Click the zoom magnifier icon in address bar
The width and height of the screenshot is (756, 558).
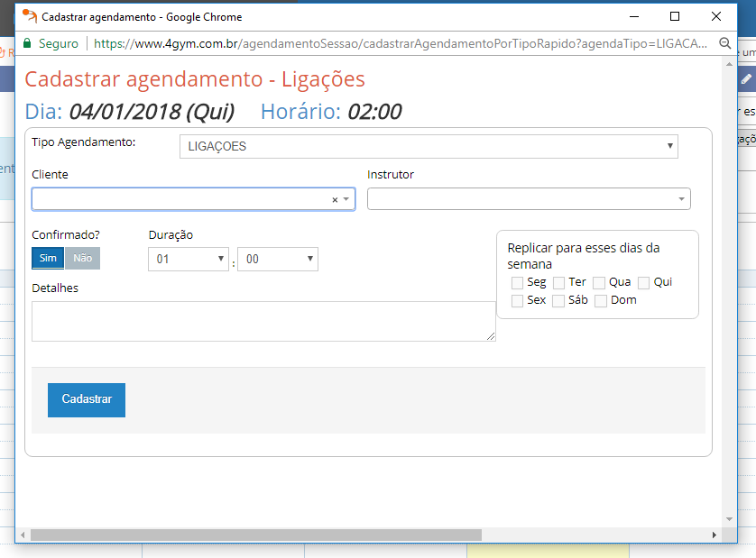click(724, 43)
